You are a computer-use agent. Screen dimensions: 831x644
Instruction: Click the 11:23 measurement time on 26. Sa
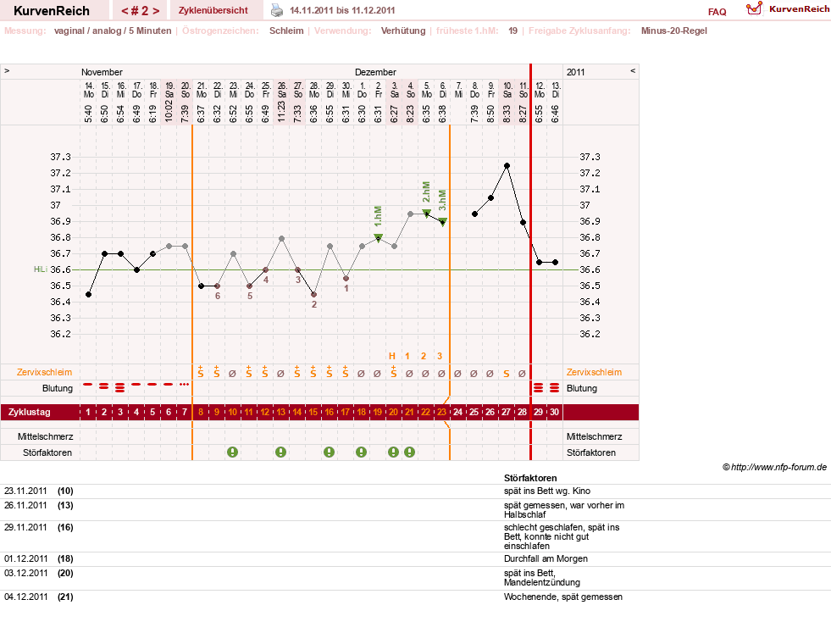[x=281, y=111]
